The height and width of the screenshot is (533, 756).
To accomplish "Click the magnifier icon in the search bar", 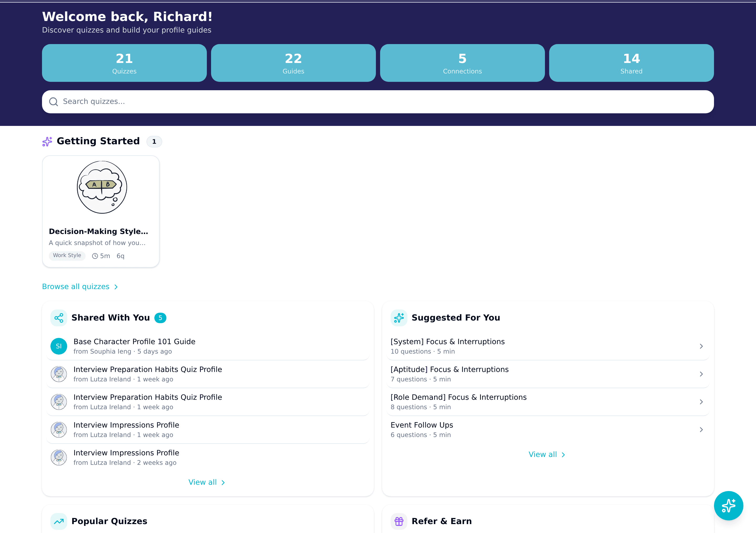I will click(54, 102).
